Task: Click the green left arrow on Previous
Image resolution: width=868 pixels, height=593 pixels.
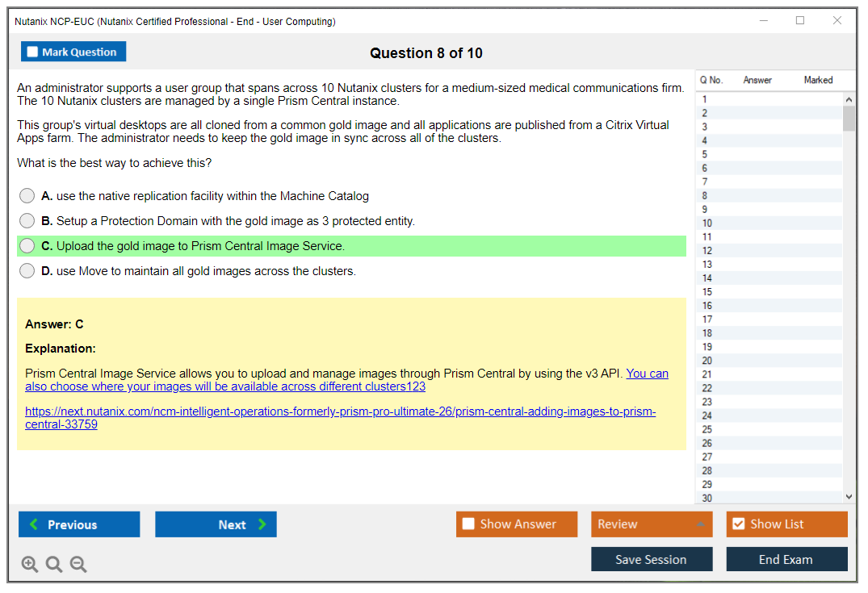Action: pyautogui.click(x=34, y=524)
